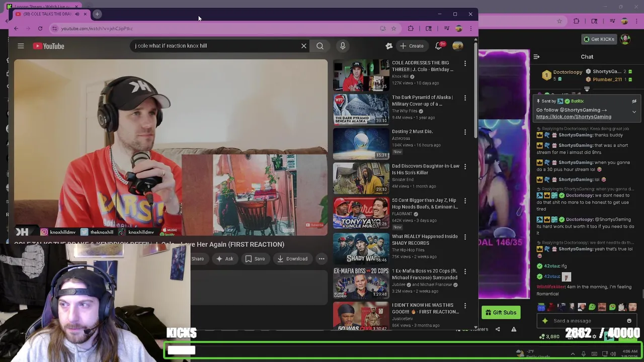Click the Share button under the video

(197, 259)
